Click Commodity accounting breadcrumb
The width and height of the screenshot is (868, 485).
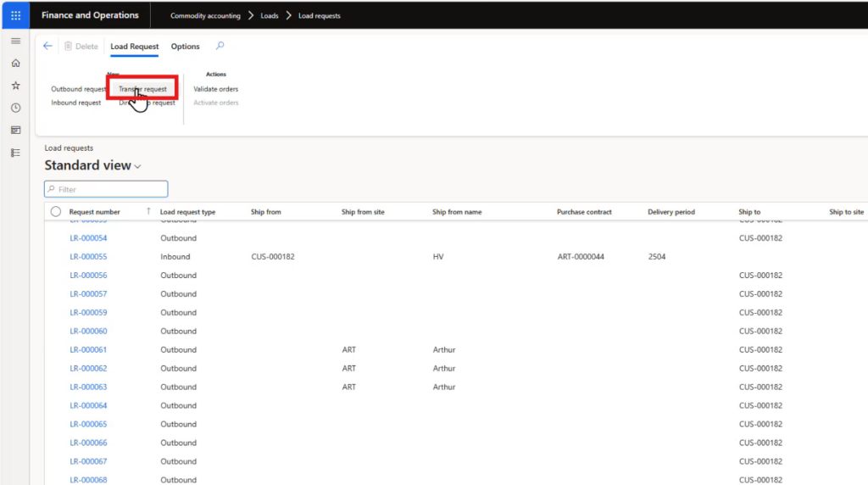coord(205,15)
